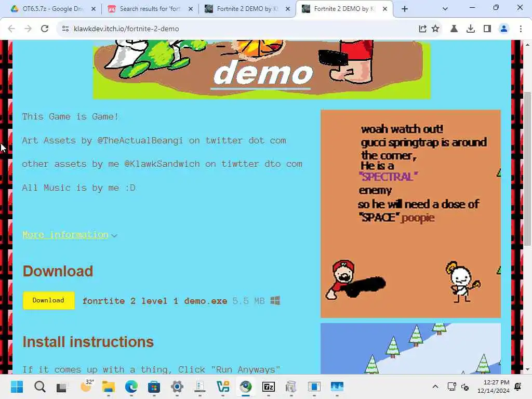Click the 'All Music is by me' line

tap(79, 188)
